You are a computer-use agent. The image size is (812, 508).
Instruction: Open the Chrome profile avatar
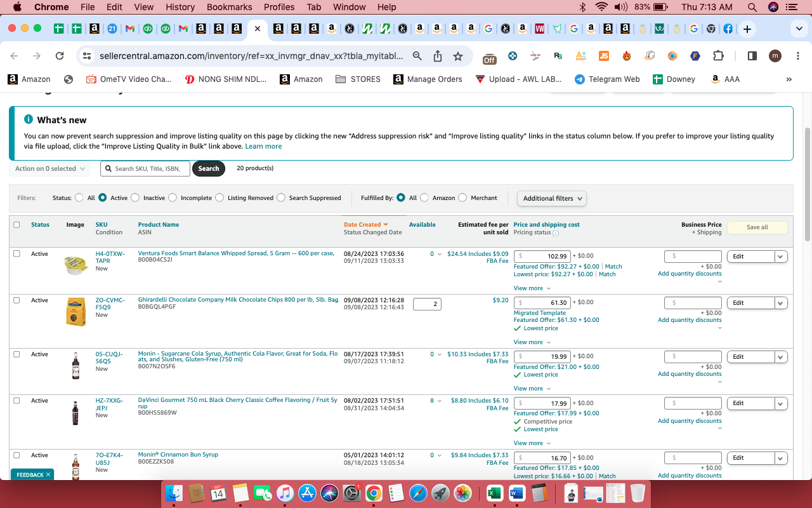pos(775,56)
